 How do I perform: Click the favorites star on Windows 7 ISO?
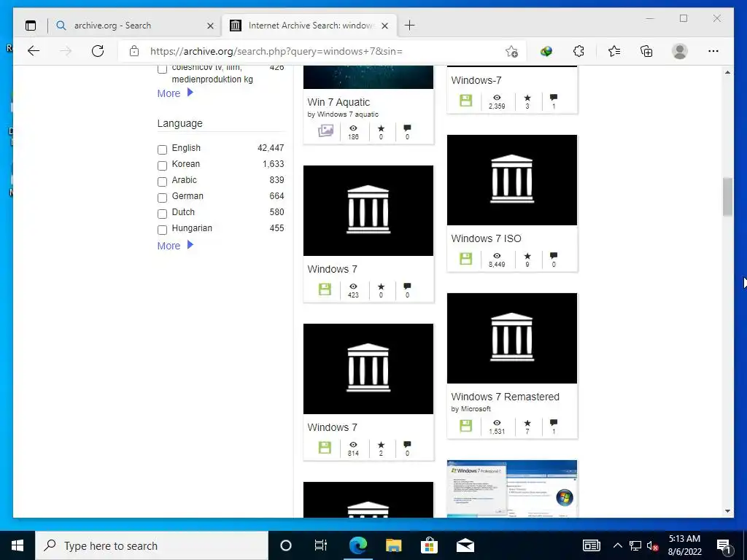pyautogui.click(x=527, y=256)
